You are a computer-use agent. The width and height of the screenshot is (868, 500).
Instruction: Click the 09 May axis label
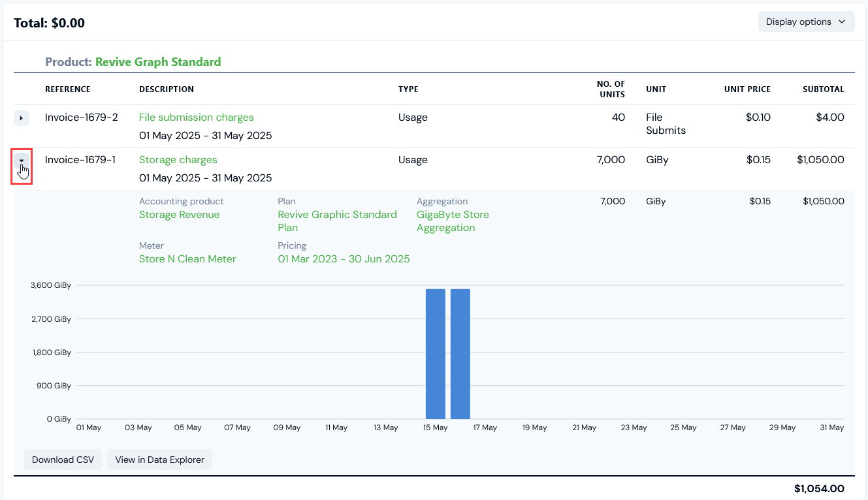click(x=287, y=428)
